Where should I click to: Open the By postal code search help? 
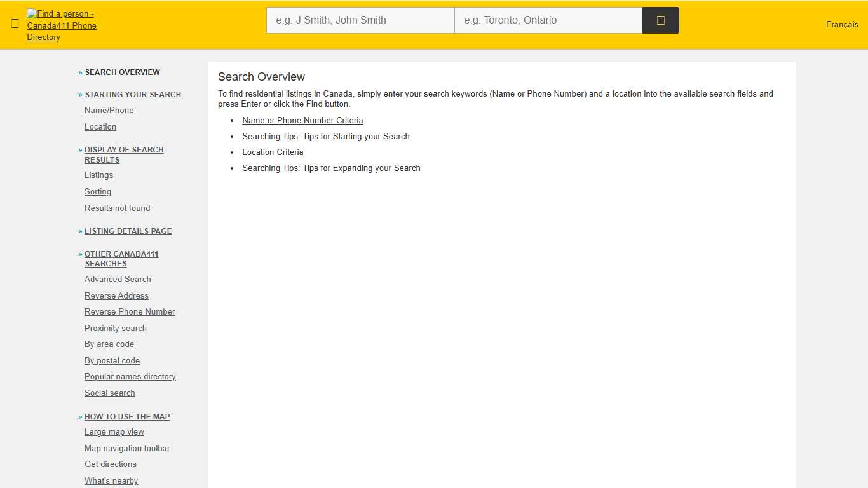tap(112, 360)
